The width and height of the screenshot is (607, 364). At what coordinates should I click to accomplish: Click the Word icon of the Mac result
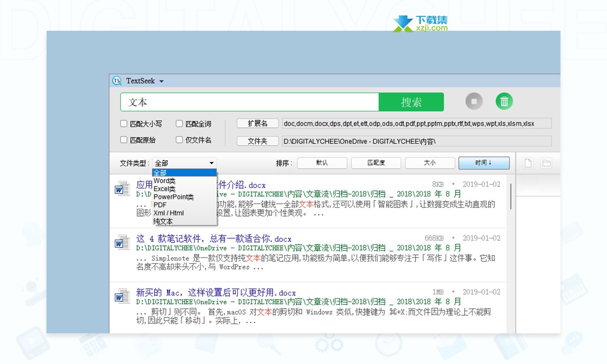click(x=122, y=296)
